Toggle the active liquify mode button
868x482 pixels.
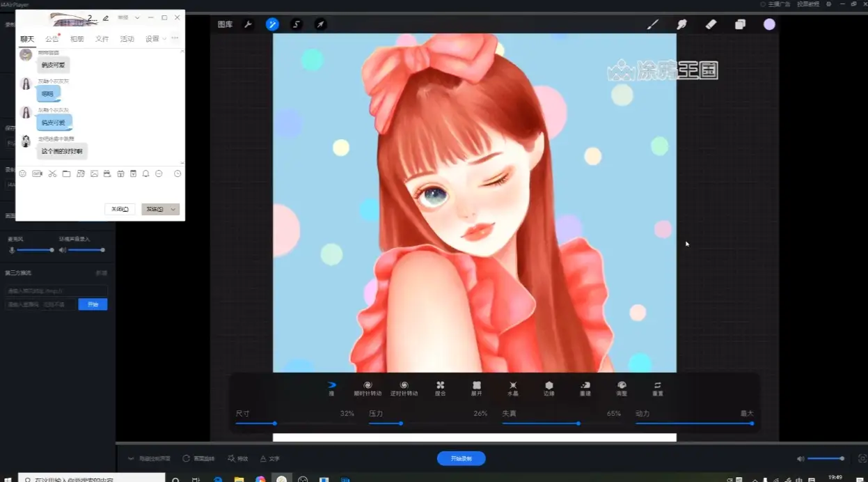(272, 24)
